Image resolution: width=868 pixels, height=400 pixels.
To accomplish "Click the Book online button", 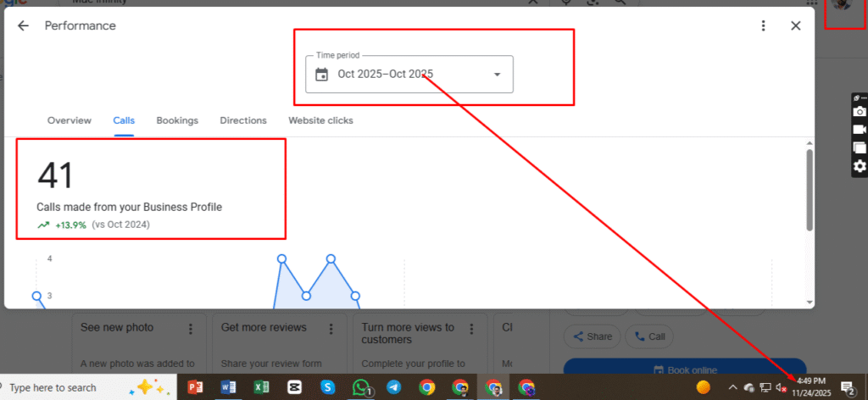I will tap(685, 370).
